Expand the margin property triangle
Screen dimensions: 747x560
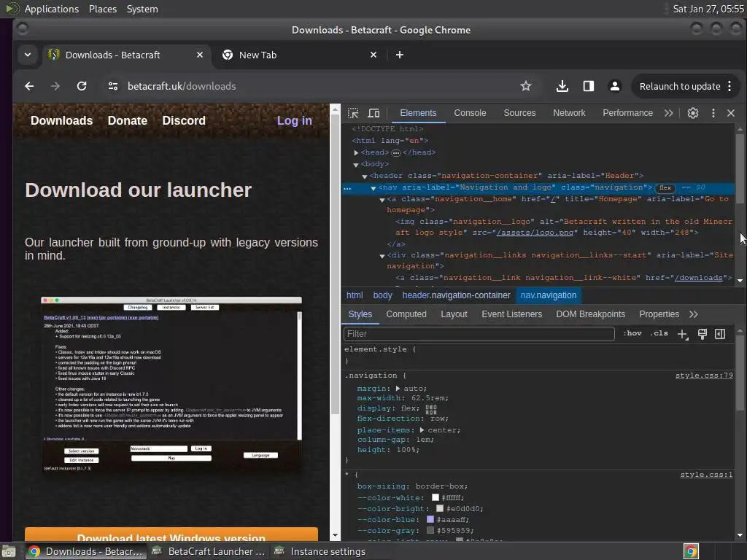point(398,389)
